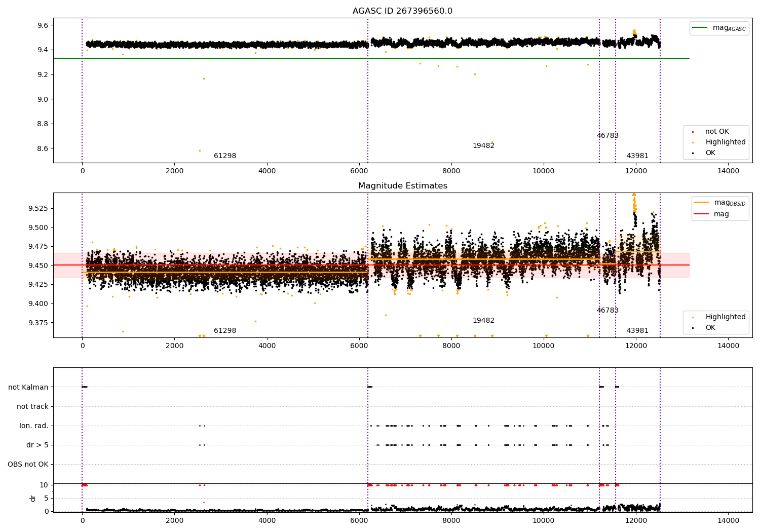Click obsid label 19482 in Magnitude Estimates plot

[x=483, y=321]
